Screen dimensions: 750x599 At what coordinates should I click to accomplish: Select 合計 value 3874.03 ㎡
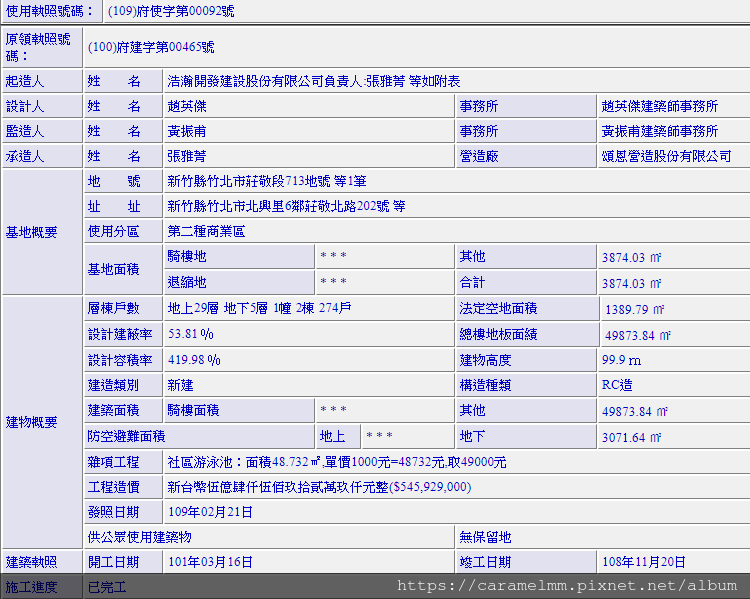631,283
